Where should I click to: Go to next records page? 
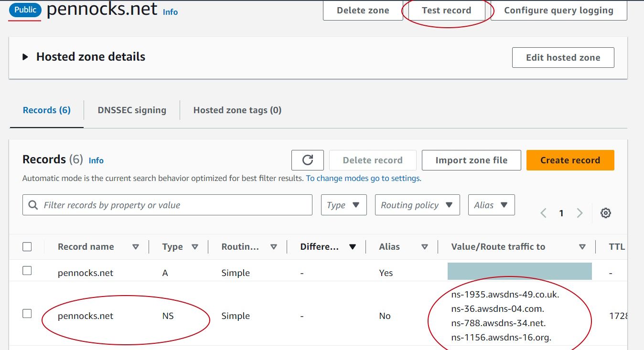click(x=580, y=213)
